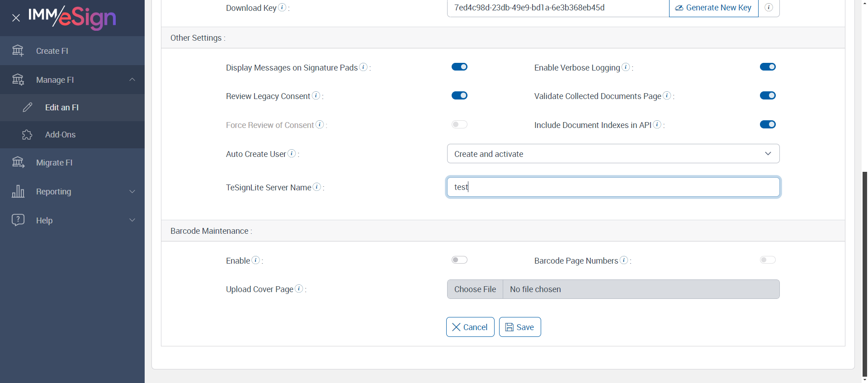Click the vertical page scrollbar

864,271
